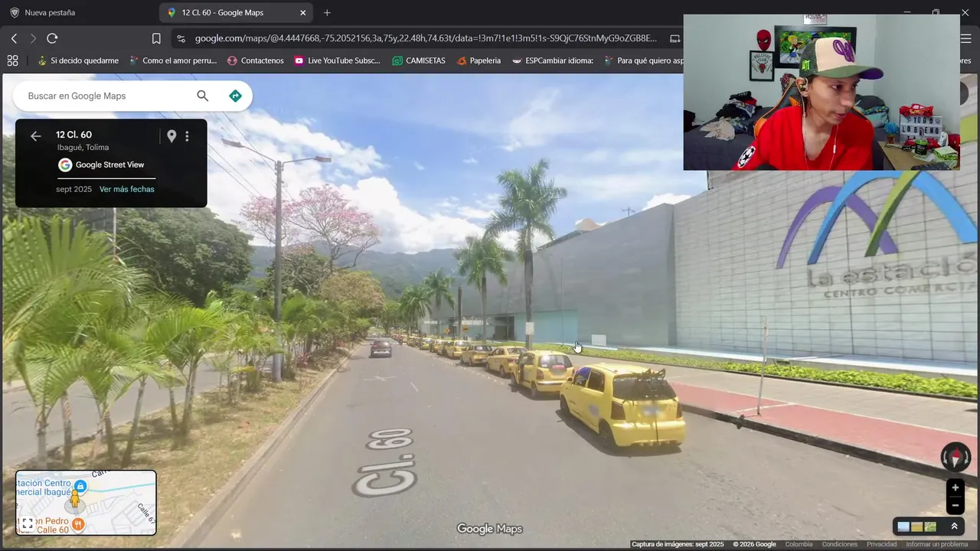Click the magnifier search icon in Maps

[x=202, y=96]
